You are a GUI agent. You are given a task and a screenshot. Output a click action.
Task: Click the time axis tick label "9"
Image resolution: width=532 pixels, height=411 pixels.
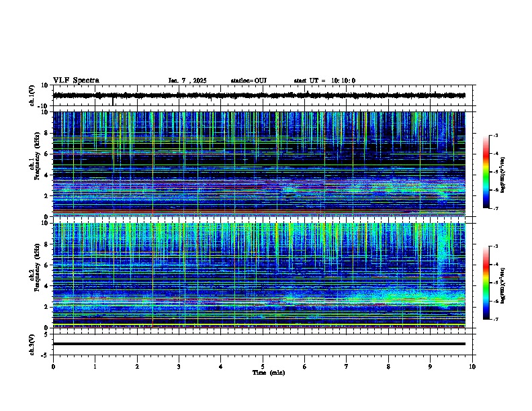(x=430, y=367)
